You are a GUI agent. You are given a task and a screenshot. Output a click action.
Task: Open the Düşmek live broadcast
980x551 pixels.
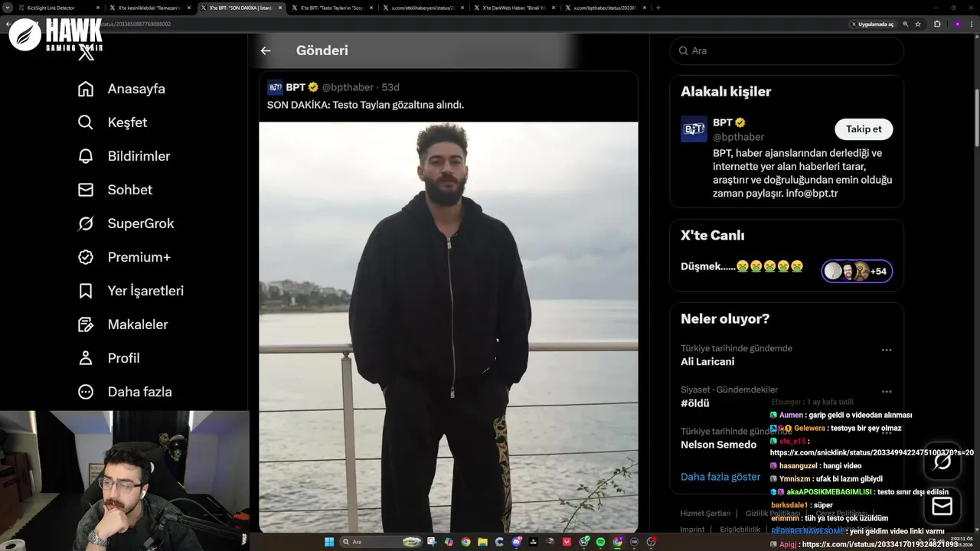coord(742,266)
